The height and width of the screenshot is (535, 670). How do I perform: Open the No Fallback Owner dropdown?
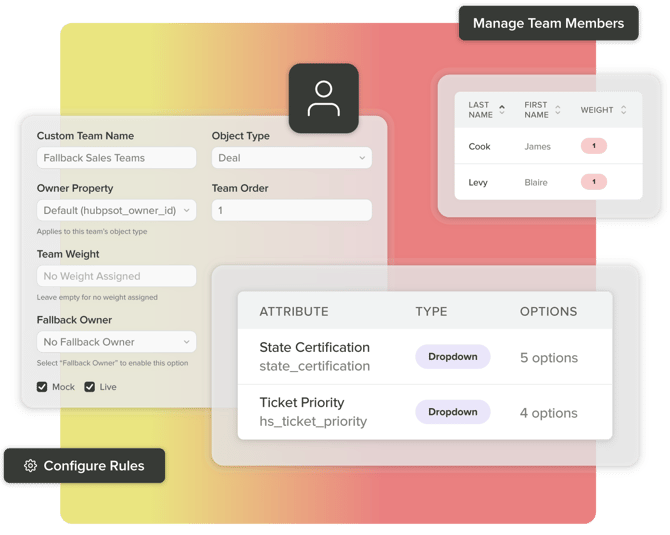point(116,342)
